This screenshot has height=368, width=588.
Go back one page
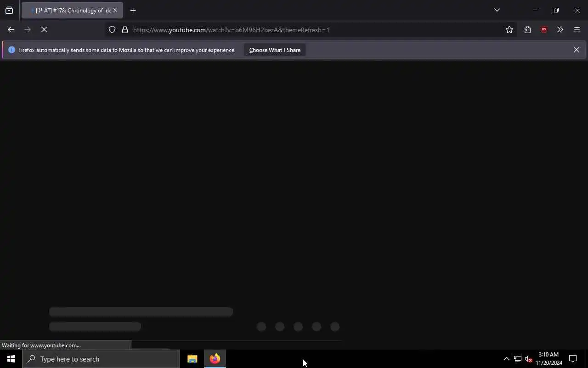click(11, 29)
